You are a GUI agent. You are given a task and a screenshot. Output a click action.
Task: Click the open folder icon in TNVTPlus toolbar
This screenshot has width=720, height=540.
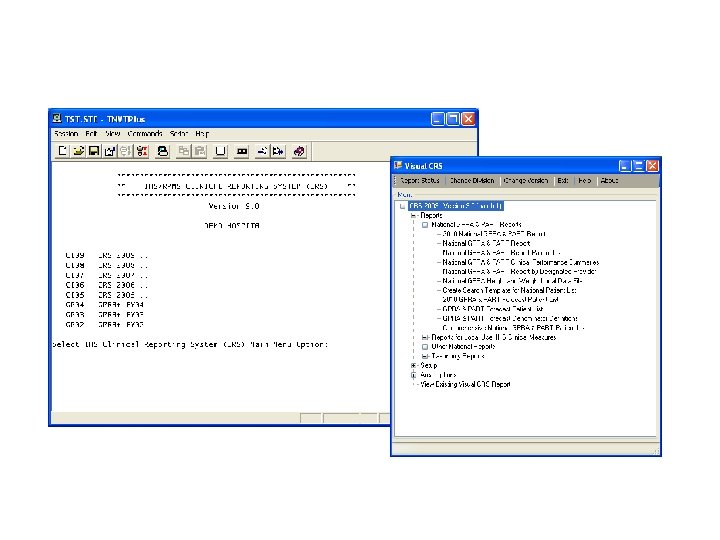coord(79,151)
